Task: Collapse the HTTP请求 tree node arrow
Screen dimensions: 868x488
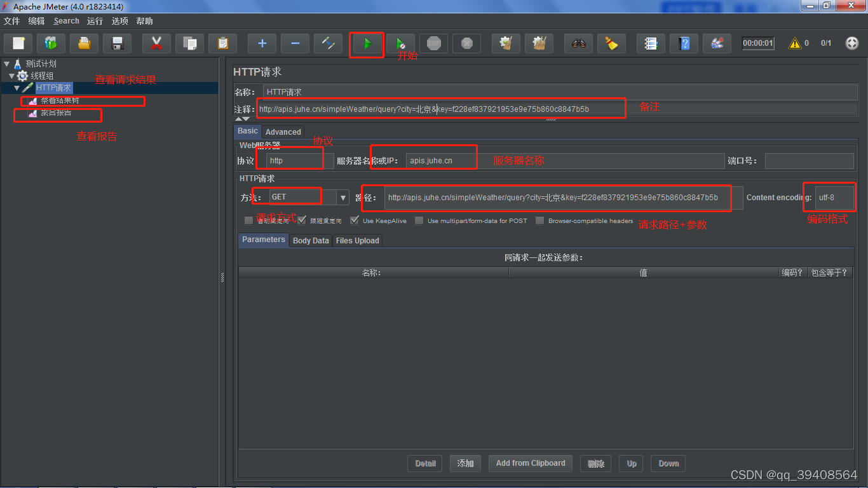Action: [17, 88]
